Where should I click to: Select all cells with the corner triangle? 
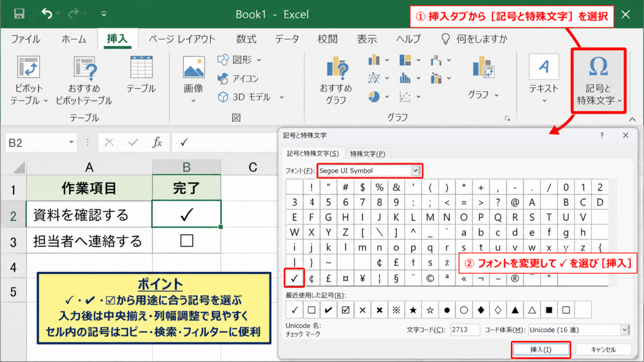(x=19, y=167)
